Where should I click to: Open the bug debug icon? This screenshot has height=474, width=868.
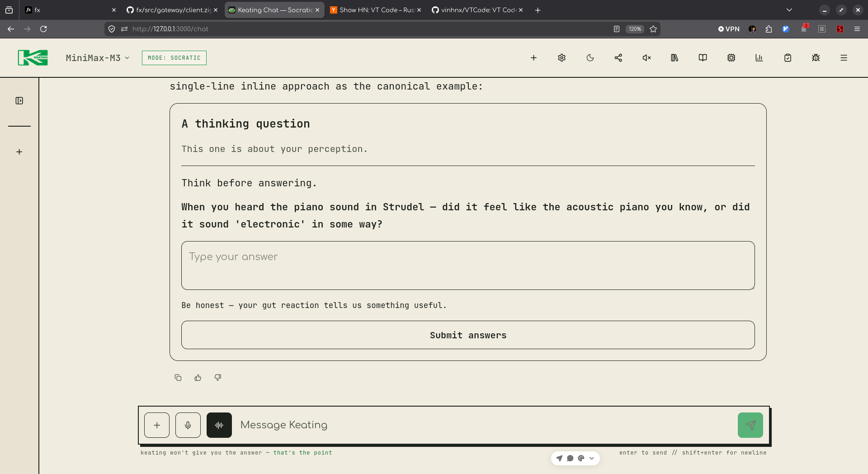[816, 58]
